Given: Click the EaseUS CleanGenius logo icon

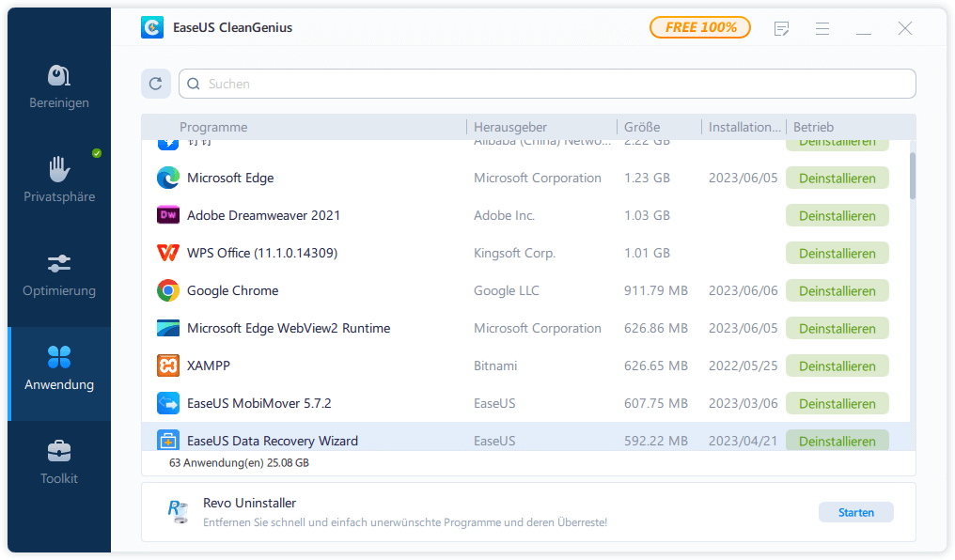Looking at the screenshot, I should (x=152, y=27).
